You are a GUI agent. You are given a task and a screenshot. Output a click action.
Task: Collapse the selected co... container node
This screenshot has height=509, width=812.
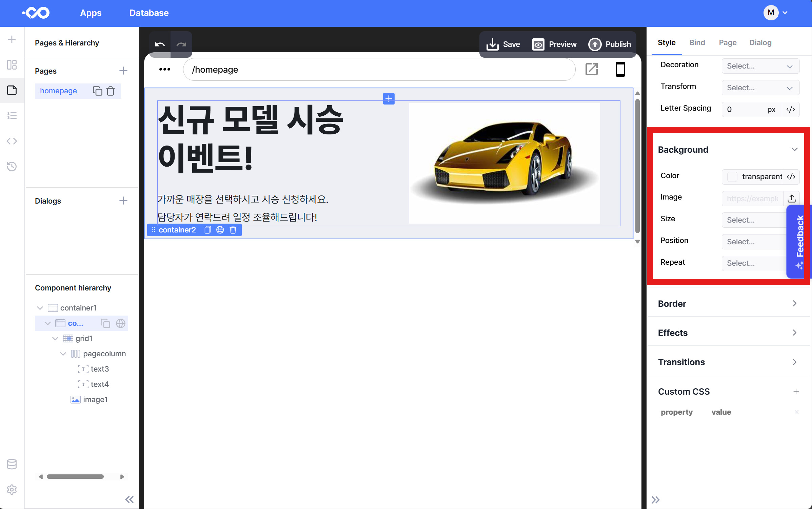click(48, 323)
